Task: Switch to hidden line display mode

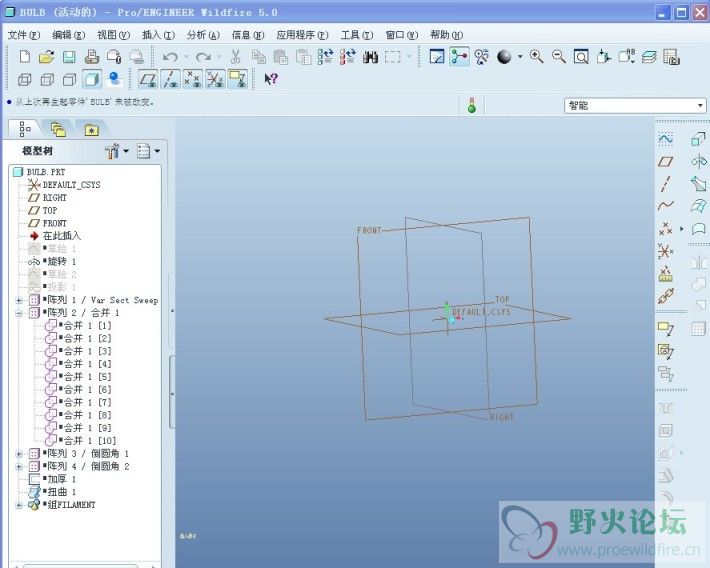Action: click(x=47, y=80)
